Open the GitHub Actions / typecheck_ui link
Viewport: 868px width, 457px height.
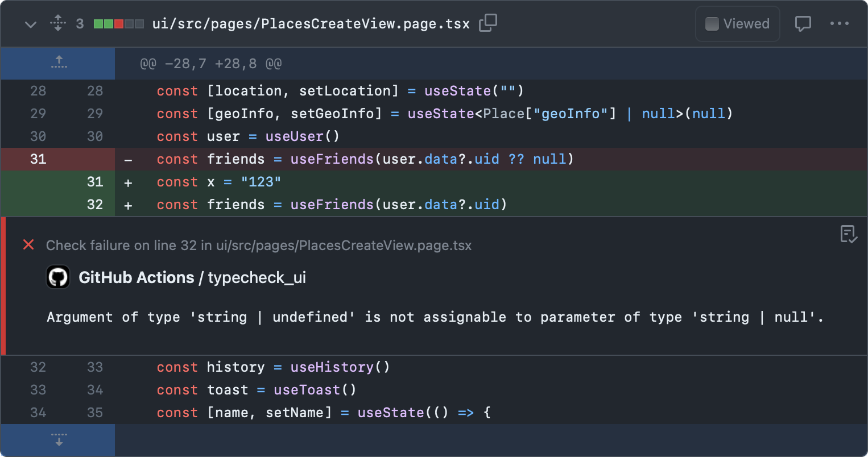point(192,277)
